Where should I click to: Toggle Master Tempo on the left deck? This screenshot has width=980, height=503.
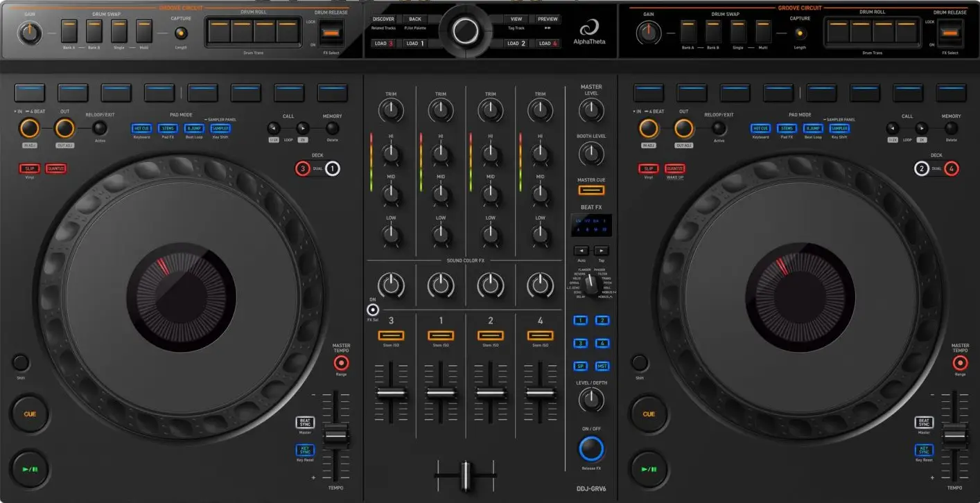341,362
